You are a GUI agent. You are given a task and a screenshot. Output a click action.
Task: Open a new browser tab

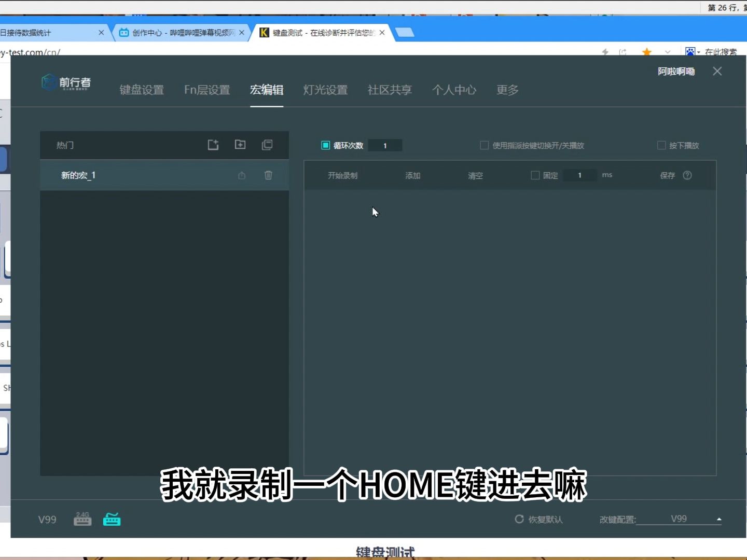pyautogui.click(x=405, y=33)
